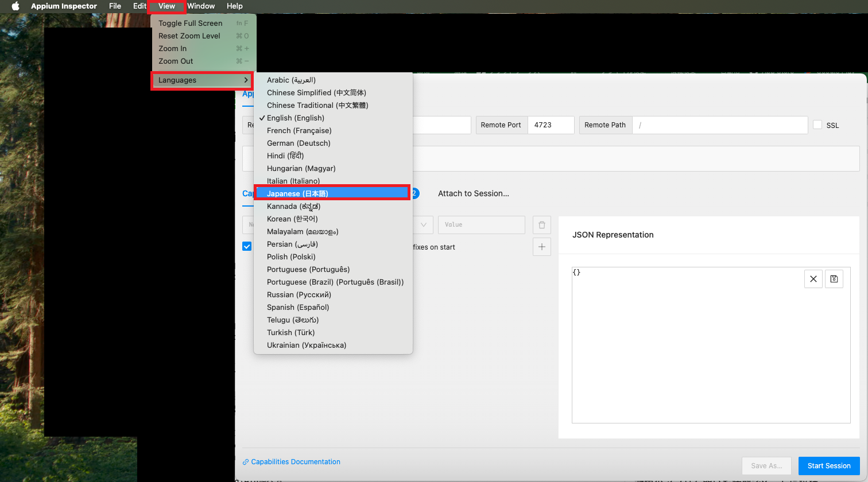This screenshot has width=868, height=482.
Task: Select Korean language
Action: [x=333, y=219]
